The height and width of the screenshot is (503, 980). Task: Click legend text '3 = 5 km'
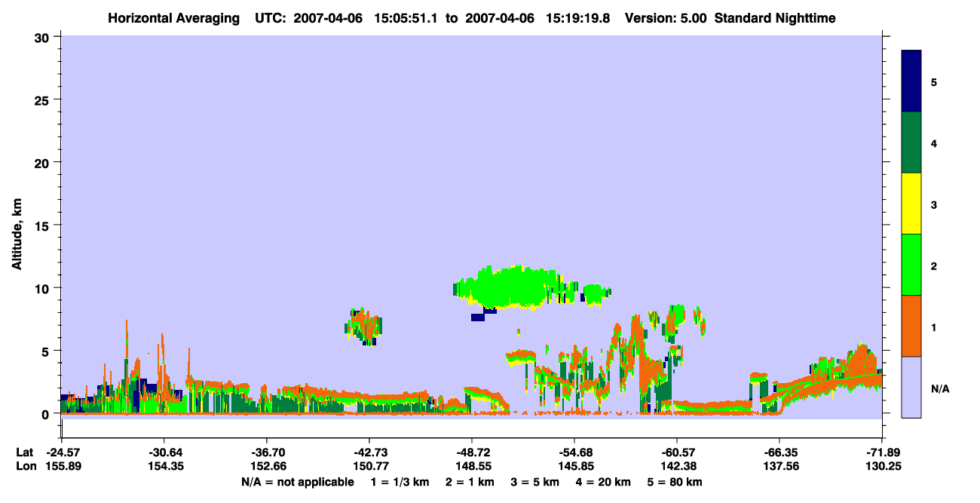point(535,482)
